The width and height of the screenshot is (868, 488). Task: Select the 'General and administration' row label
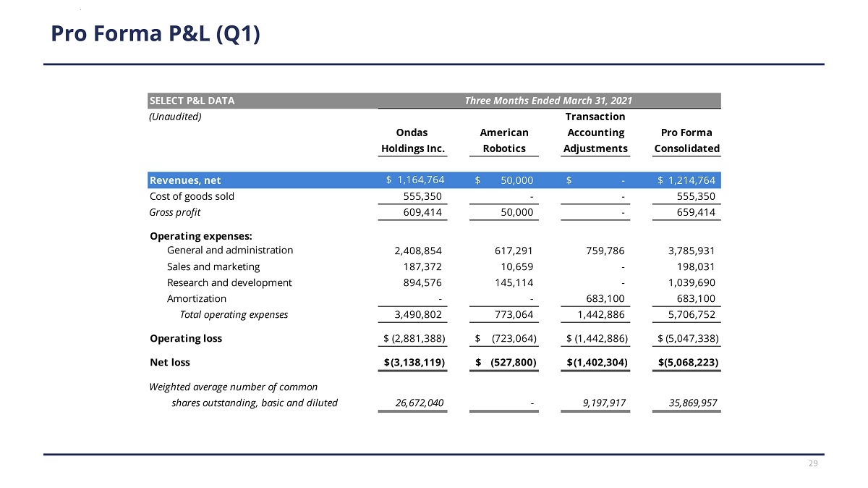(230, 251)
